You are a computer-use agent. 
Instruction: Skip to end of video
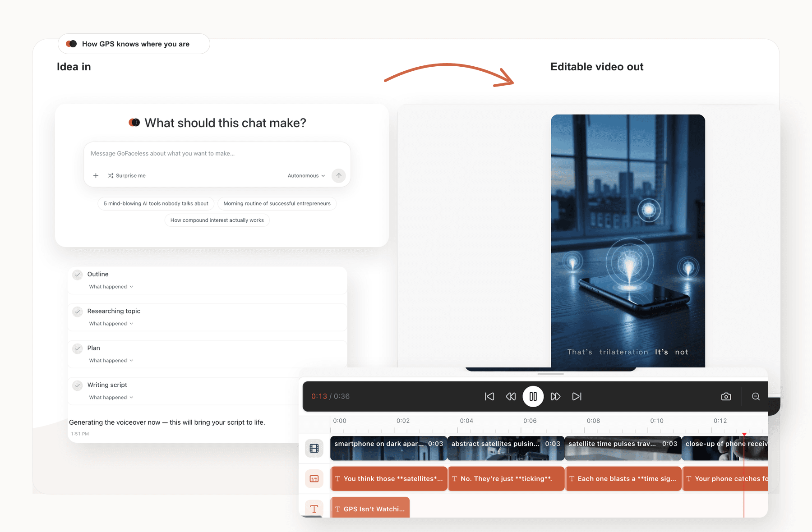[577, 396]
